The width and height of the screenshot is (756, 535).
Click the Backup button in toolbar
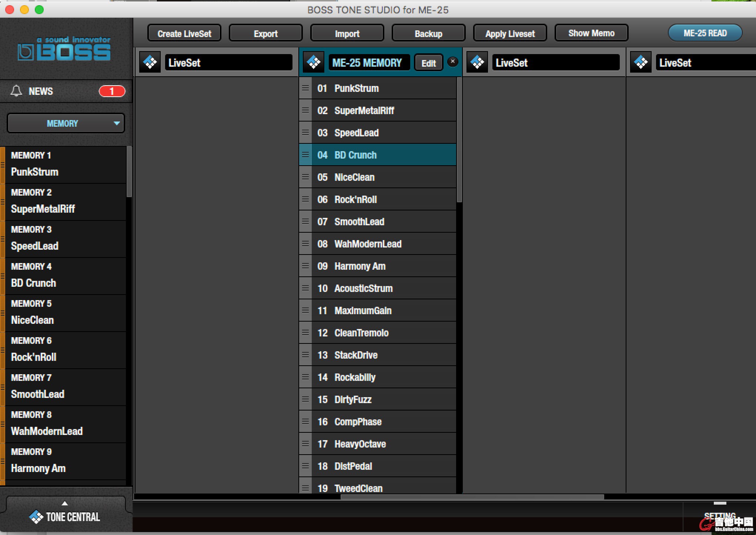[x=429, y=33]
